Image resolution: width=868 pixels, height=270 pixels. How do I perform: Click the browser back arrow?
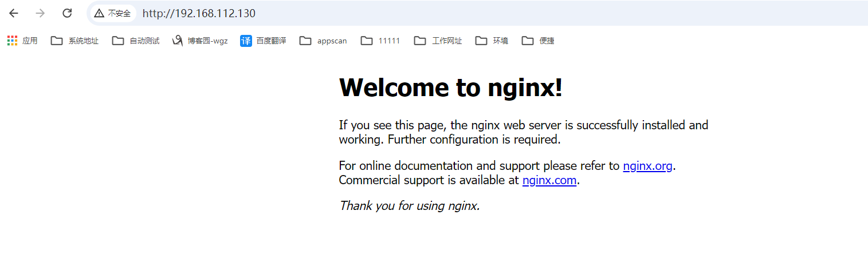click(x=14, y=13)
